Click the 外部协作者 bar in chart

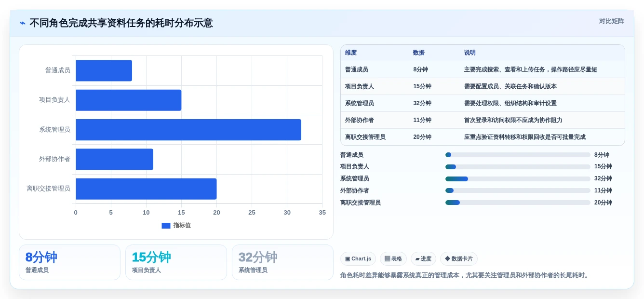point(114,159)
